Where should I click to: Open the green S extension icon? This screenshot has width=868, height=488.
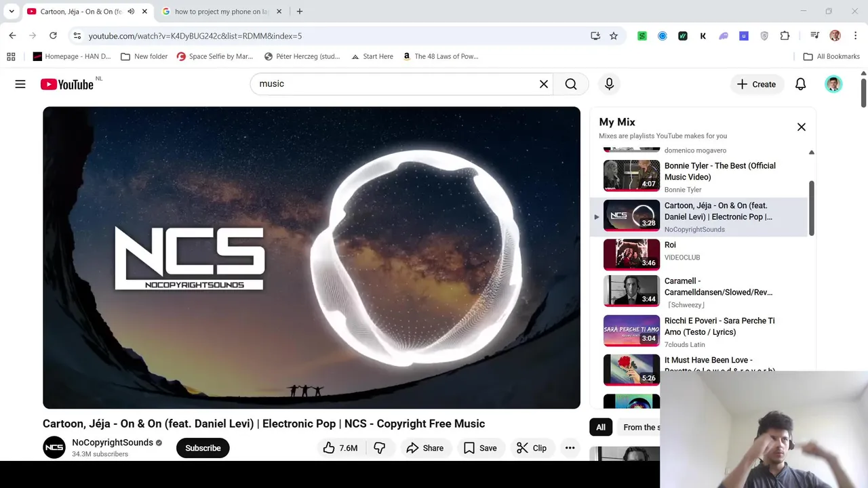[x=642, y=36]
